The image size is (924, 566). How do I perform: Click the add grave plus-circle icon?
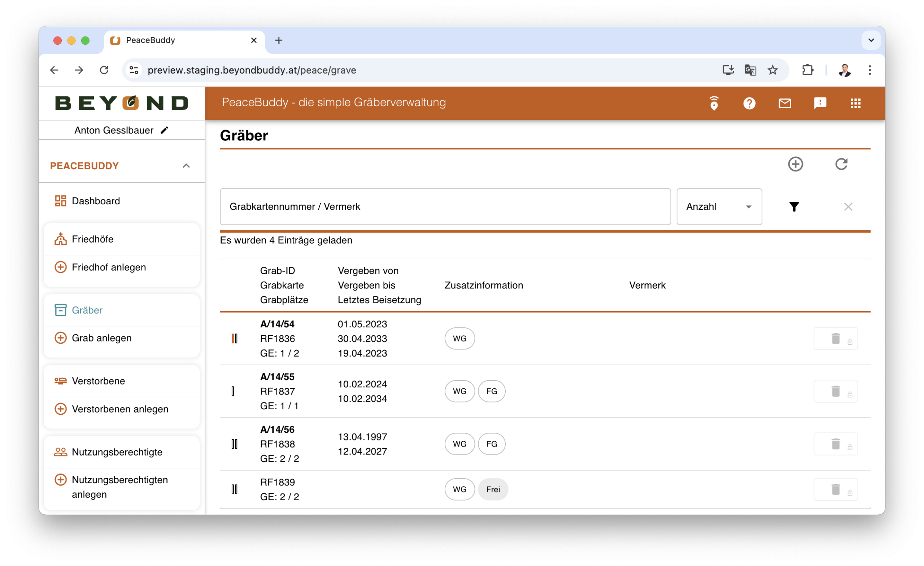(795, 164)
